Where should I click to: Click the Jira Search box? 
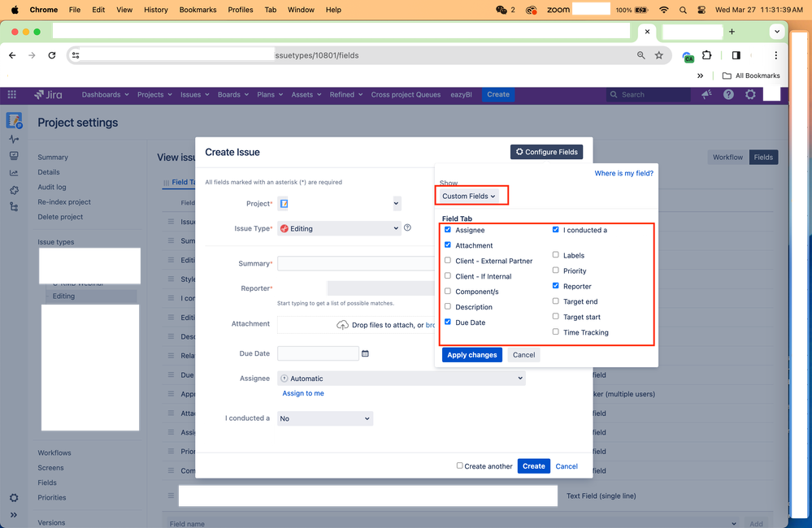click(649, 95)
